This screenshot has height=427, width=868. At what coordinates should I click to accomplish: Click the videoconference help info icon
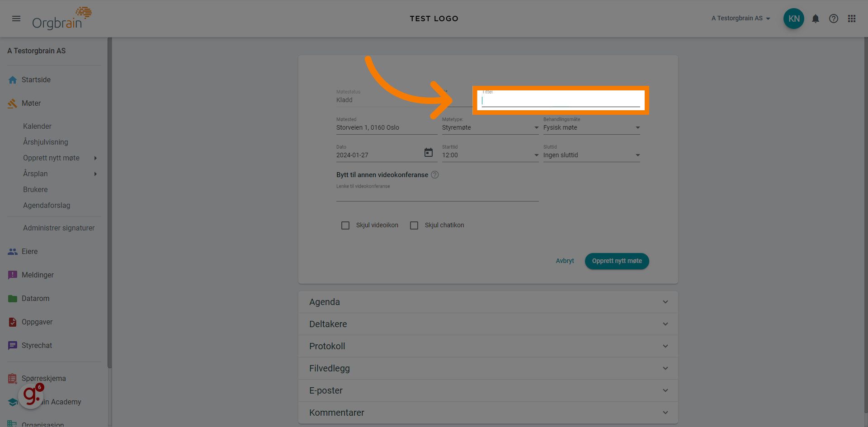[x=435, y=175]
